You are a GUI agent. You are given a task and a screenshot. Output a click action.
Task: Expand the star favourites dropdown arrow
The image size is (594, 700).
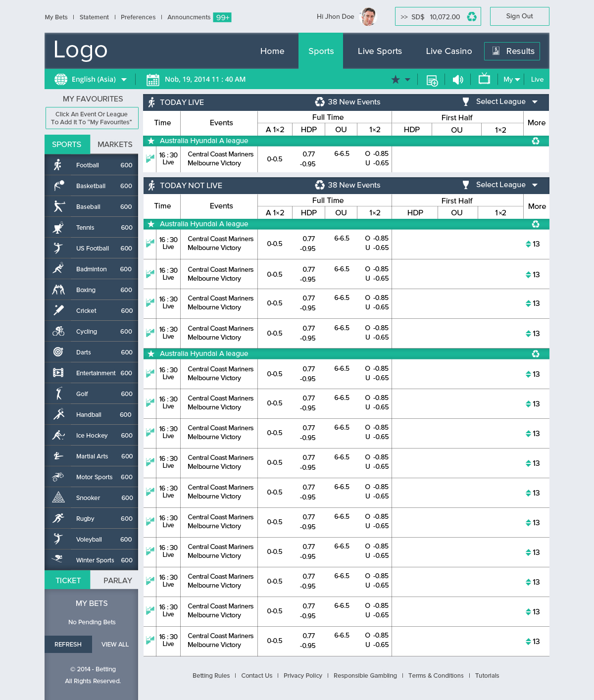point(407,80)
